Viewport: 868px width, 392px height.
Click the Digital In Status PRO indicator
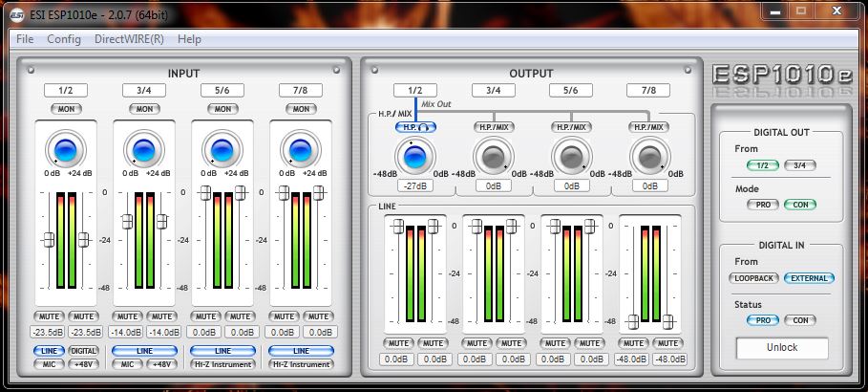tap(762, 320)
